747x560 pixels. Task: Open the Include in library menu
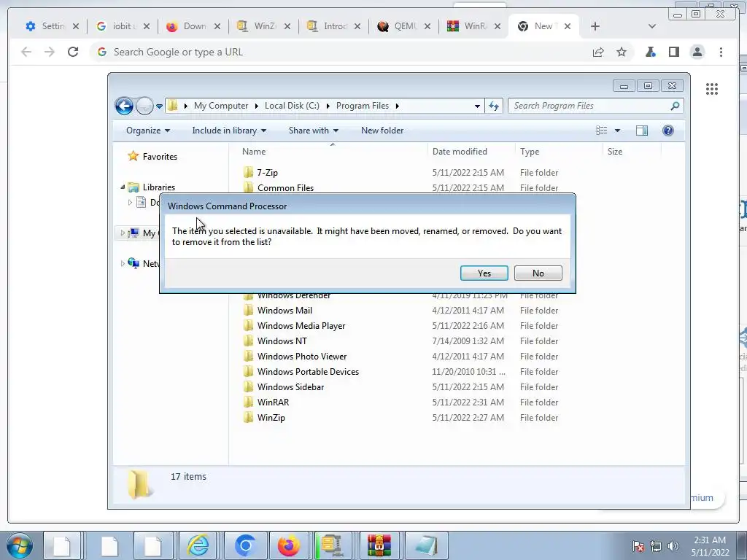tap(229, 131)
